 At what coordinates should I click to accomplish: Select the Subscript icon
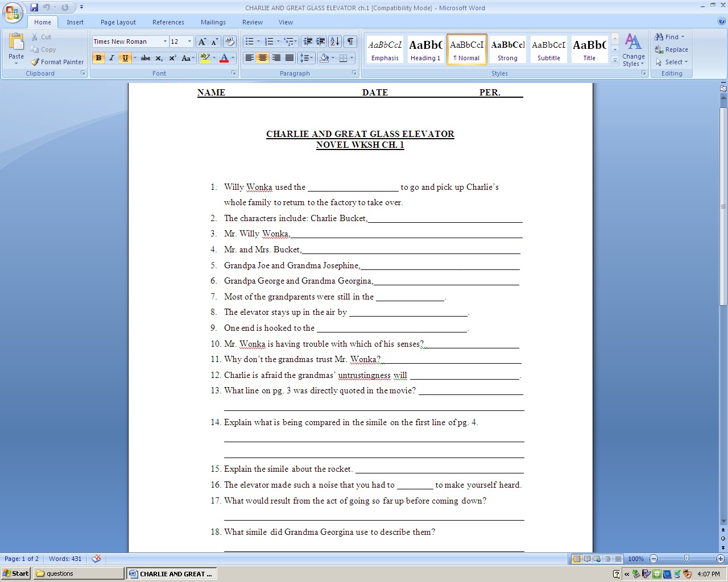pyautogui.click(x=159, y=57)
